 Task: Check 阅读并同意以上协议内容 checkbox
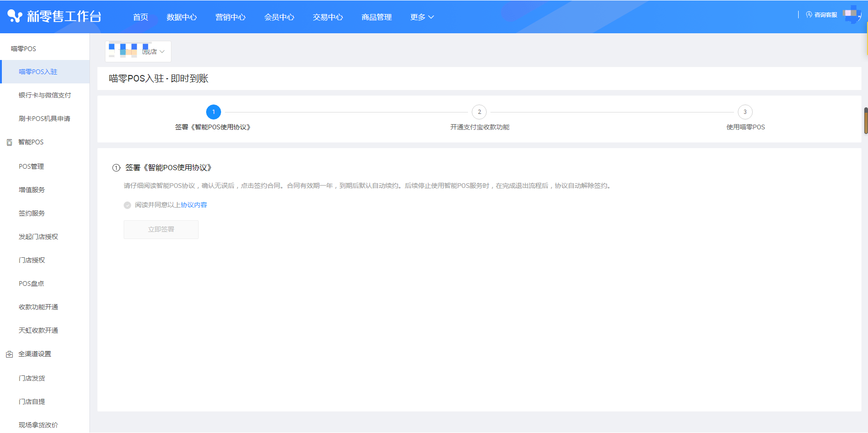point(127,205)
